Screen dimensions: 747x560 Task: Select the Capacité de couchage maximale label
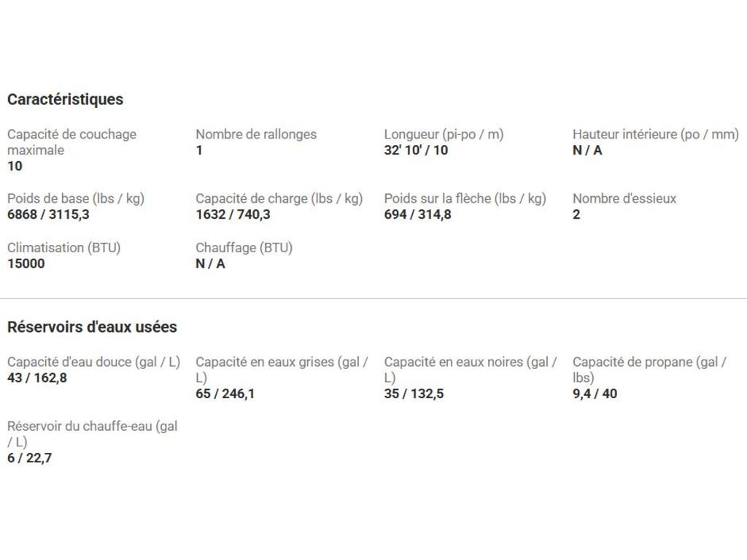coord(71,142)
